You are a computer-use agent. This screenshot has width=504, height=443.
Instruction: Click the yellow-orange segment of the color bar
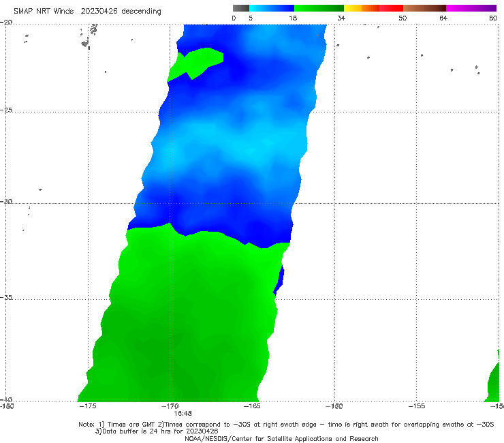pos(362,8)
